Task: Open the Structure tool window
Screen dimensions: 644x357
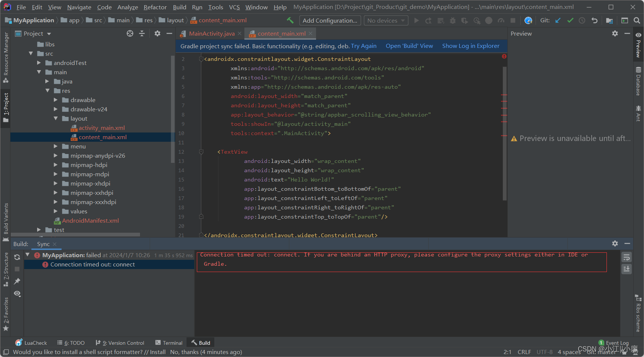Action: 6,269
